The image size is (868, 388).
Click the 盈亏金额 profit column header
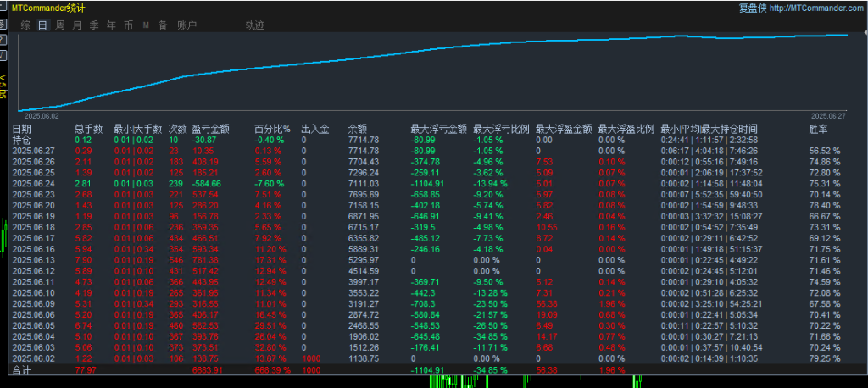pos(210,130)
